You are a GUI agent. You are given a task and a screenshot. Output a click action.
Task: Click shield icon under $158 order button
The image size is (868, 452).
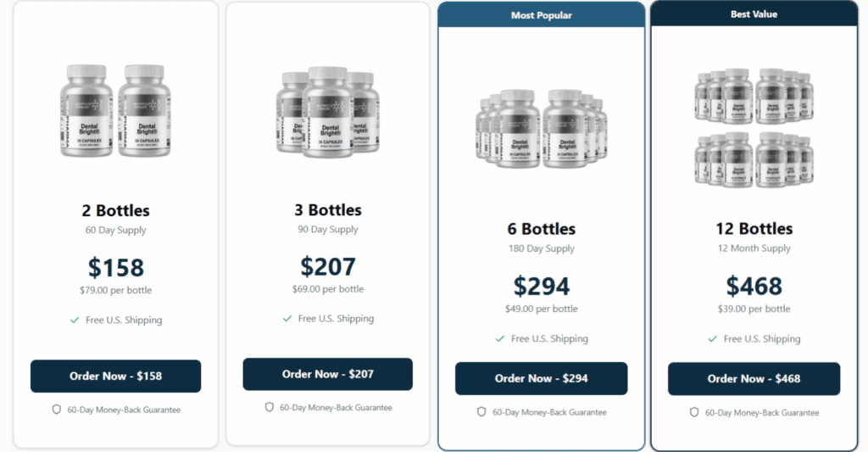tap(57, 410)
